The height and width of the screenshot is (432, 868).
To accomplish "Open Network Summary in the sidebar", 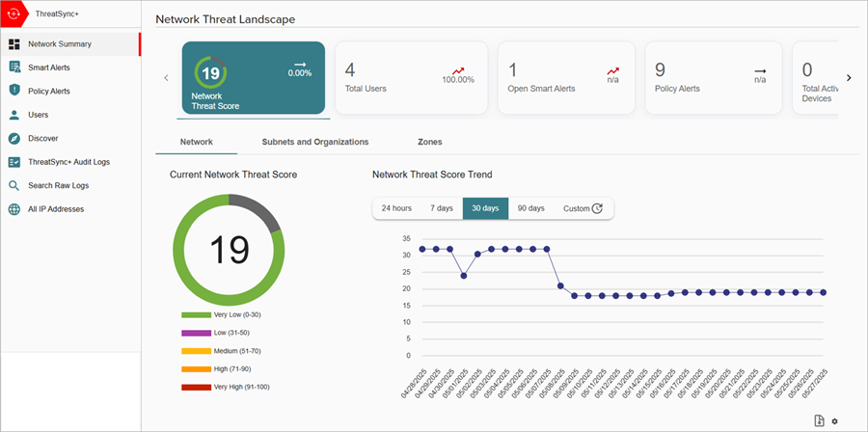I will 60,44.
